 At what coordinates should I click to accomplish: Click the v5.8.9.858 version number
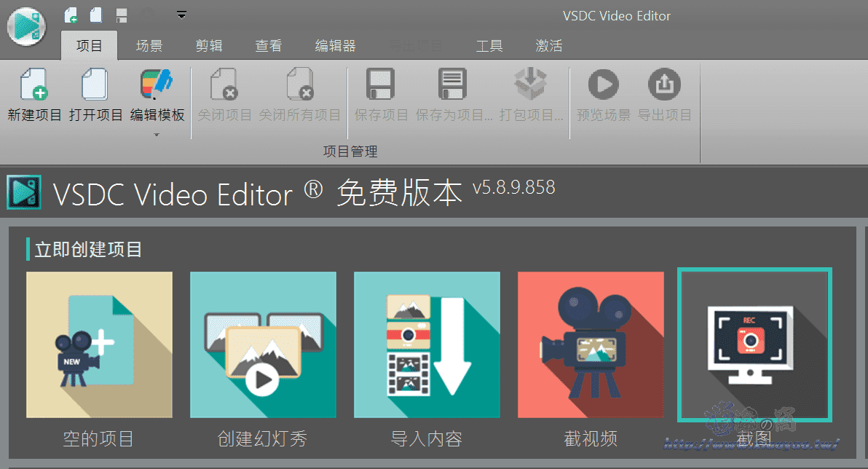(513, 187)
